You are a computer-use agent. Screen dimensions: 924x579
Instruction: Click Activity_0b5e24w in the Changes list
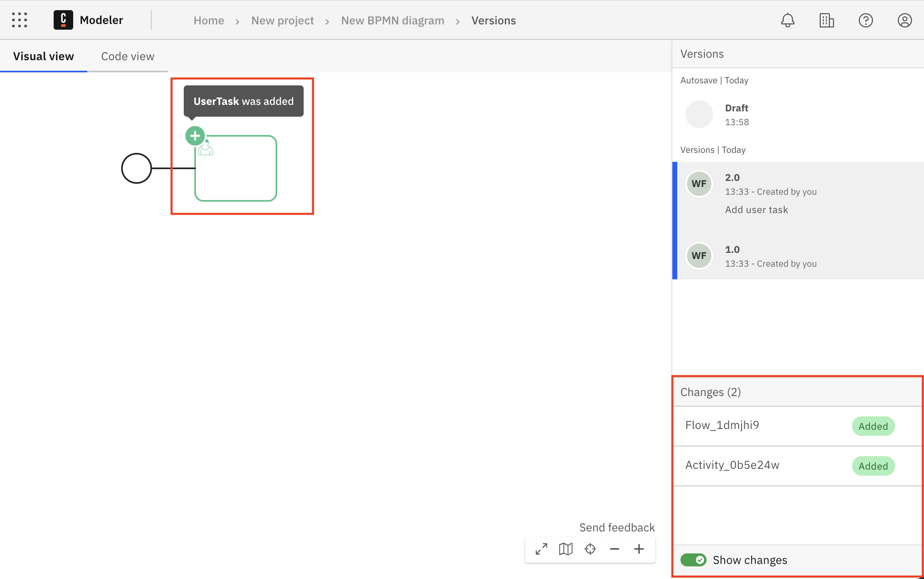(733, 465)
